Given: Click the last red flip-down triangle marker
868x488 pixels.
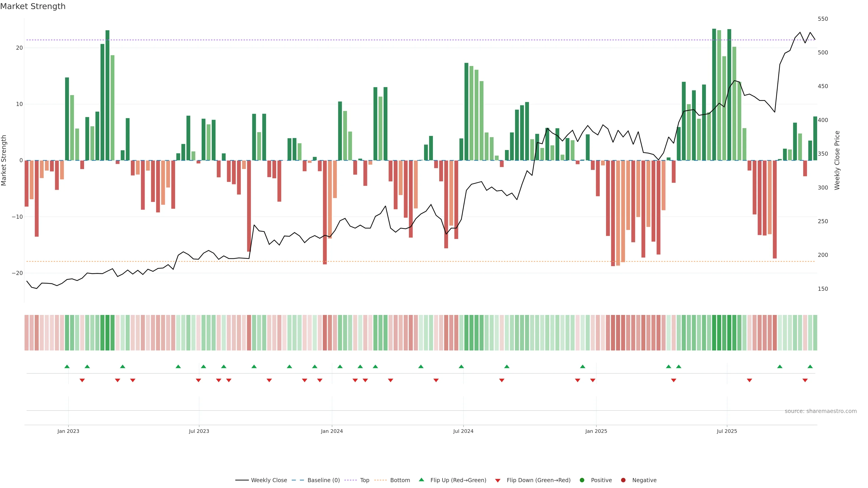Looking at the screenshot, I should [x=805, y=380].
